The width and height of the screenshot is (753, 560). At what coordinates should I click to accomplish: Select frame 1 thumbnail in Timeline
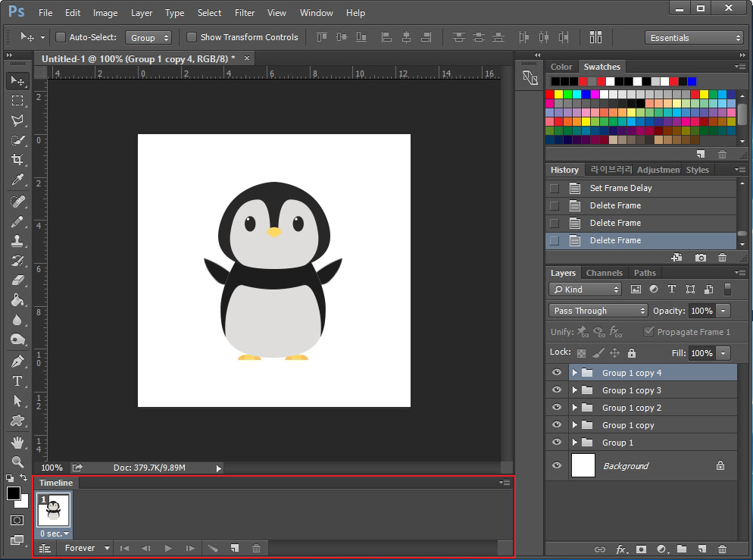tap(54, 511)
